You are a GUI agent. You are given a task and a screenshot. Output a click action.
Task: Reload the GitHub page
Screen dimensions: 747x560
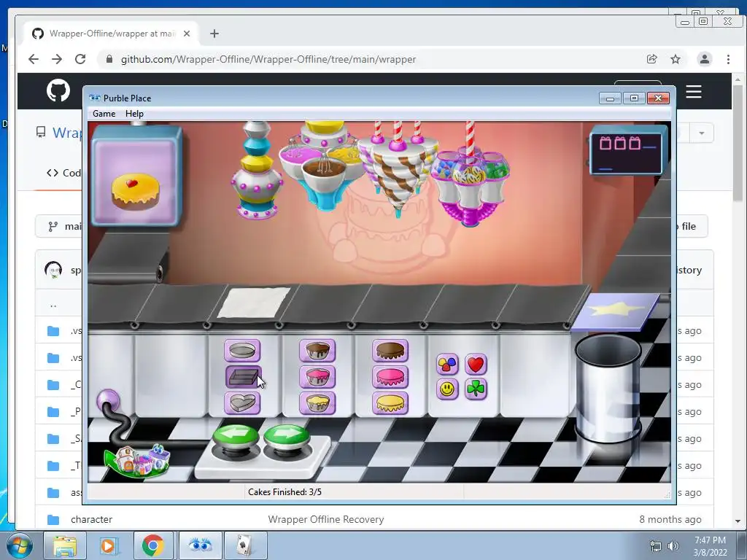(80, 59)
